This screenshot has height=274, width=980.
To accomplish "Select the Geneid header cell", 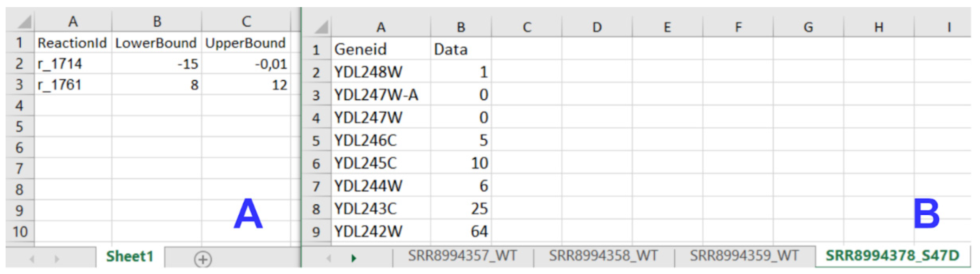I will tap(381, 49).
